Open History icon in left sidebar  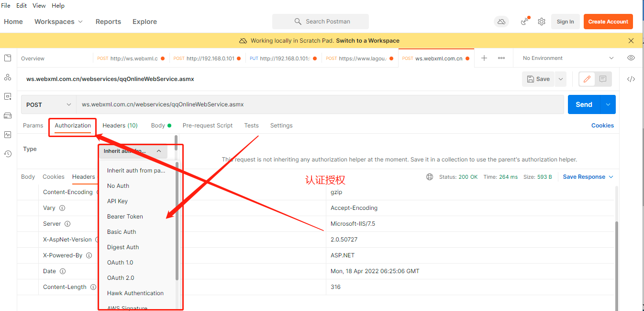(8, 154)
